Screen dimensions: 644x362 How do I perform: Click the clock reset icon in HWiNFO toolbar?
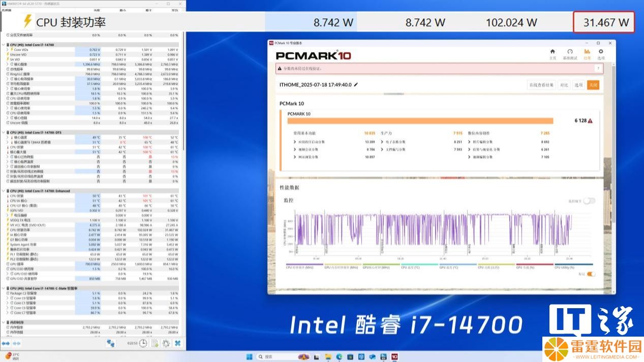(x=143, y=343)
